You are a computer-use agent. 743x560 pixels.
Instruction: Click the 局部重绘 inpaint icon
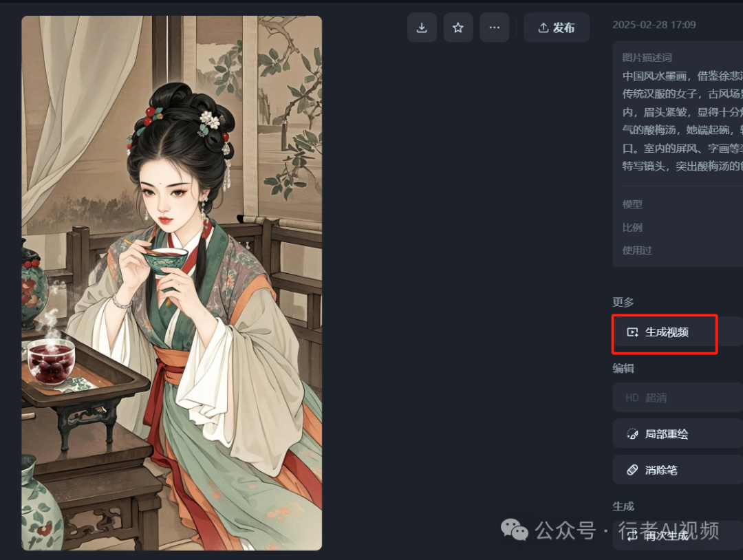632,433
